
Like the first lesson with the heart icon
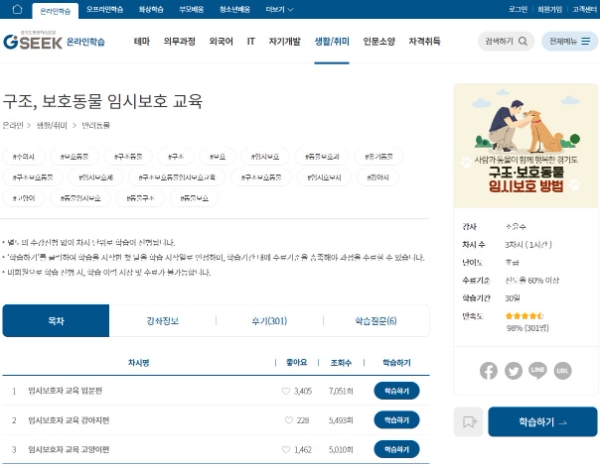coord(286,391)
